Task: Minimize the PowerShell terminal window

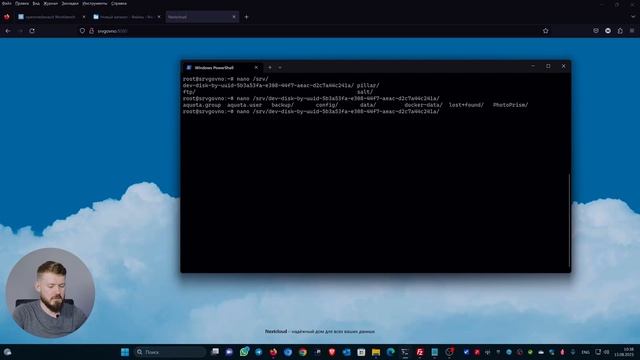Action: (x=533, y=66)
